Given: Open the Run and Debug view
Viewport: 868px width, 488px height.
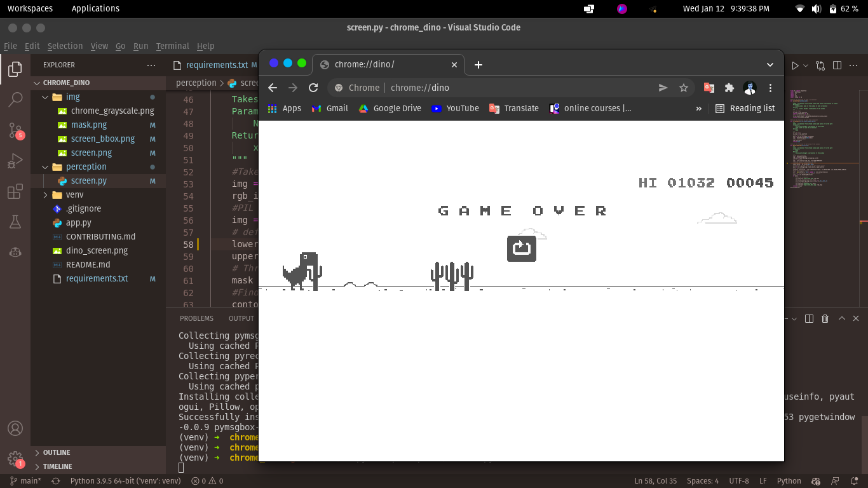Looking at the screenshot, I should point(15,161).
